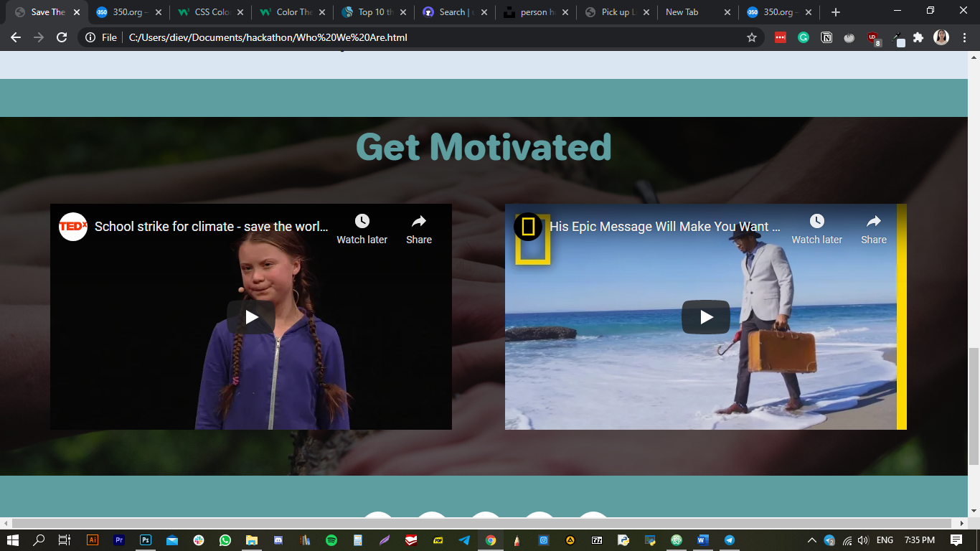Image resolution: width=980 pixels, height=551 pixels.
Task: Click the scroll-right arrow of horizontal scrollbar
Action: [962, 523]
